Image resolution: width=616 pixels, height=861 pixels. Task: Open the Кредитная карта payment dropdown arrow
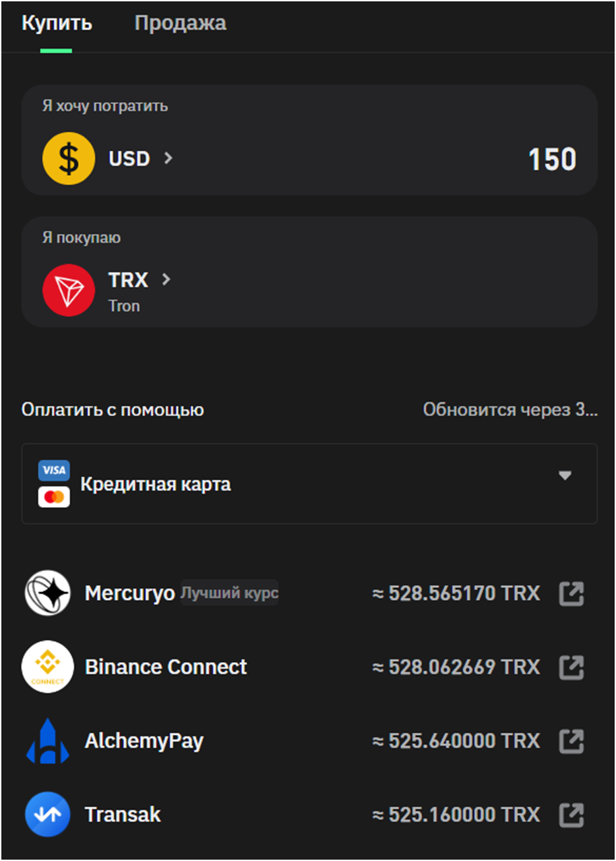pos(565,476)
